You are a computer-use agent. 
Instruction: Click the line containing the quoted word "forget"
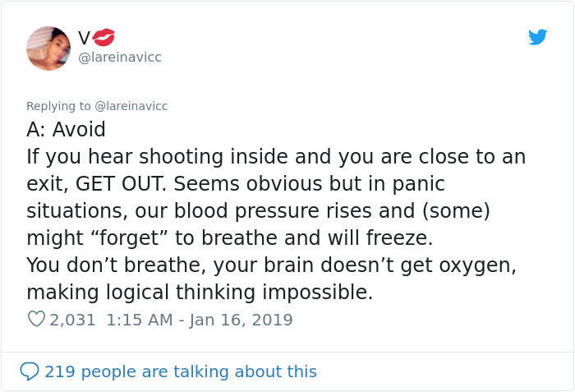click(229, 238)
